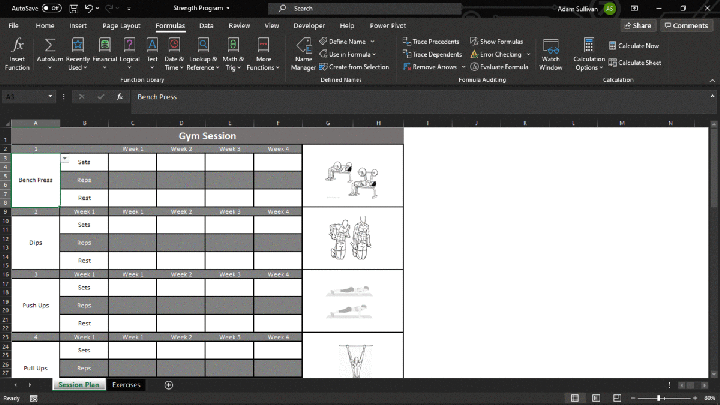Toggle the AutoSave switch
Screen dimensions: 720x405
coord(53,8)
